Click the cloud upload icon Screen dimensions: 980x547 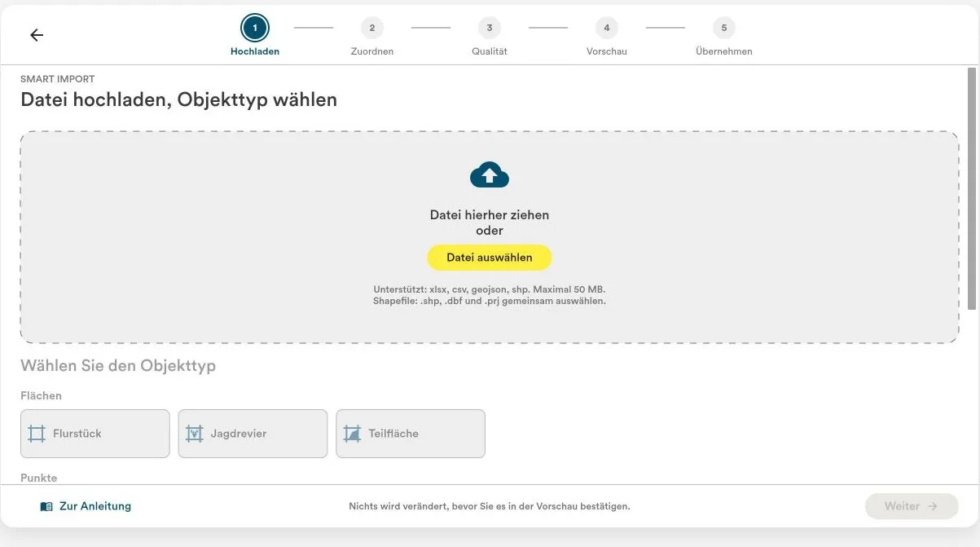tap(490, 175)
